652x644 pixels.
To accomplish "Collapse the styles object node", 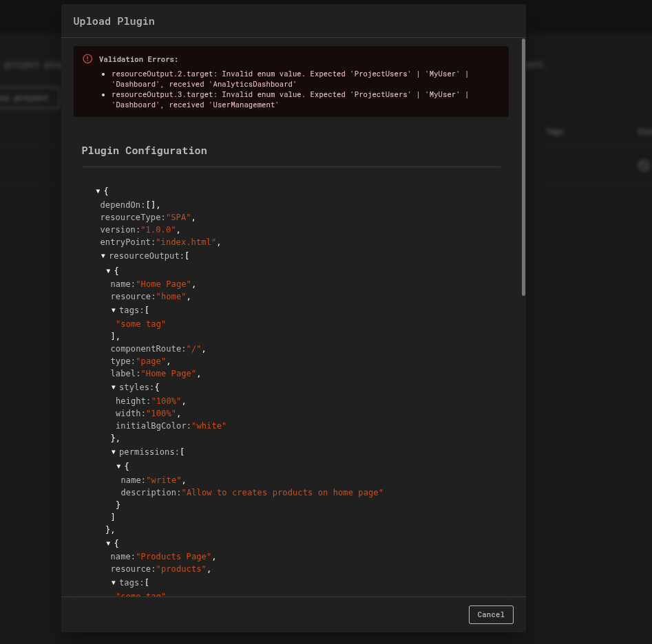I will click(x=114, y=387).
